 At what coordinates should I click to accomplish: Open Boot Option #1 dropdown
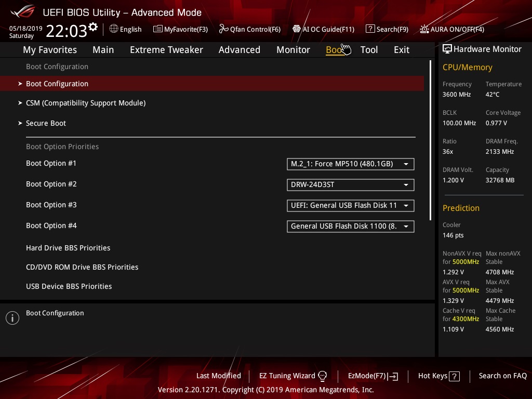click(351, 164)
